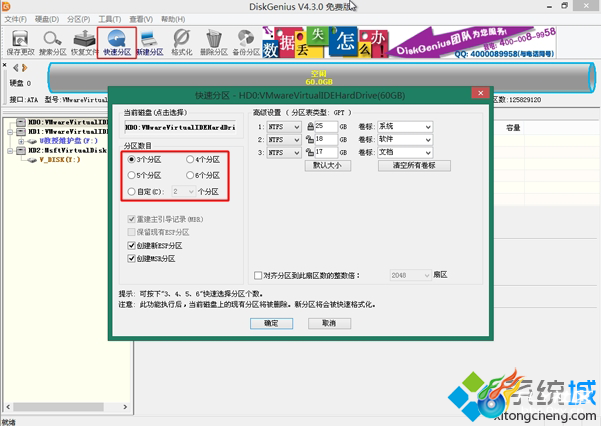
Task: Click the Search Partition (搜索分区) toolbar icon
Action: (53, 43)
